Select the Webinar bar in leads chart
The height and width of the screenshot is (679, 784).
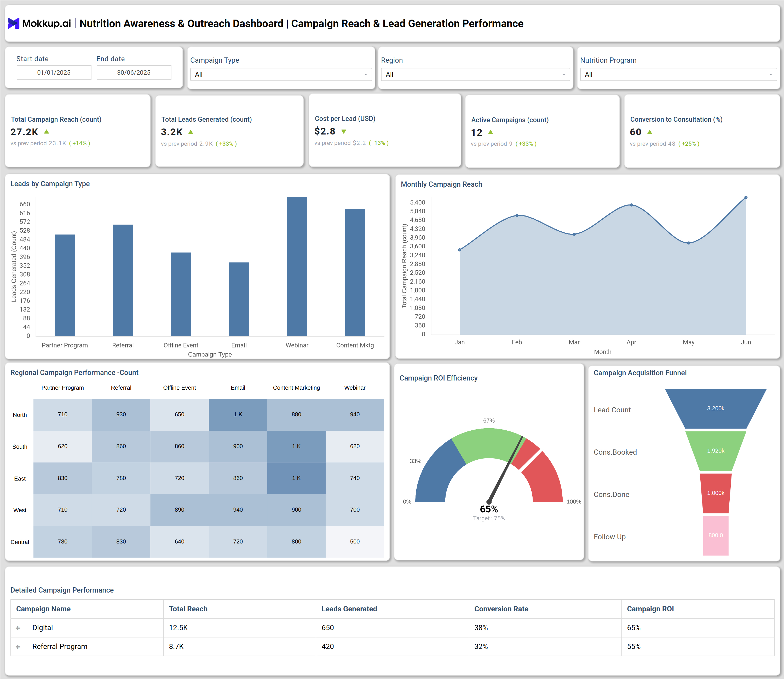coord(297,266)
